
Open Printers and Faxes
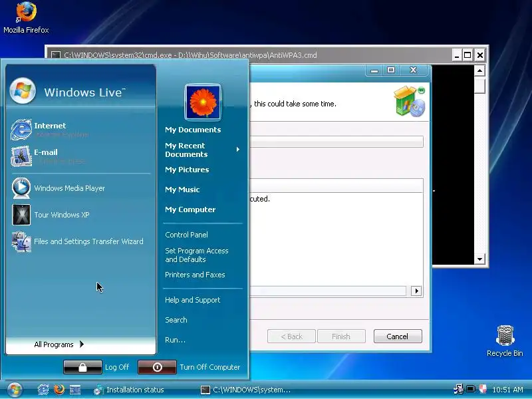(x=195, y=275)
